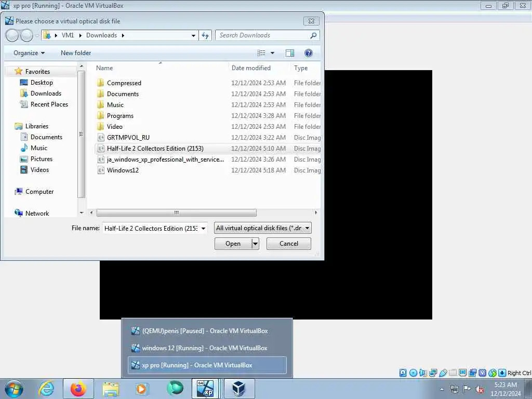The width and height of the screenshot is (532, 399).
Task: Click New folder in toolbar
Action: coord(76,53)
